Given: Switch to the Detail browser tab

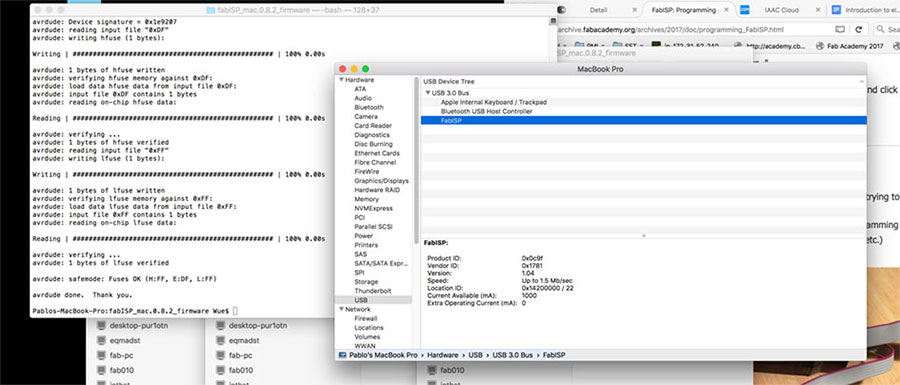Looking at the screenshot, I should 598,10.
